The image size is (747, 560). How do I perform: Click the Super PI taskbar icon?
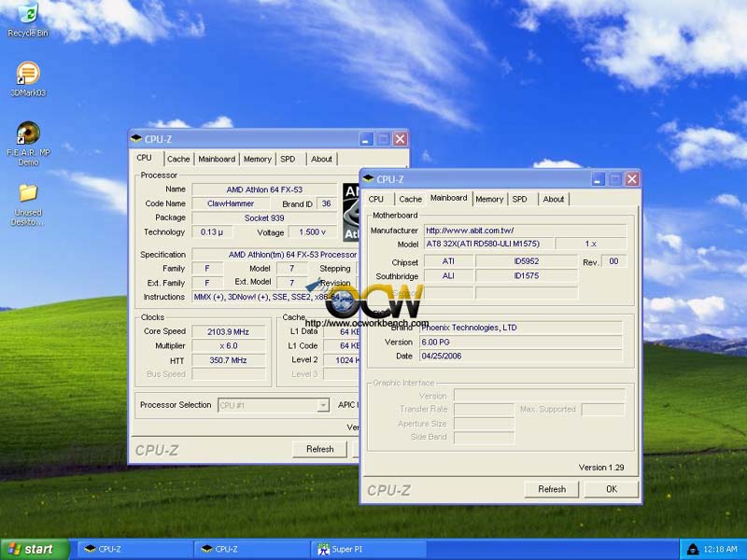coord(323,549)
